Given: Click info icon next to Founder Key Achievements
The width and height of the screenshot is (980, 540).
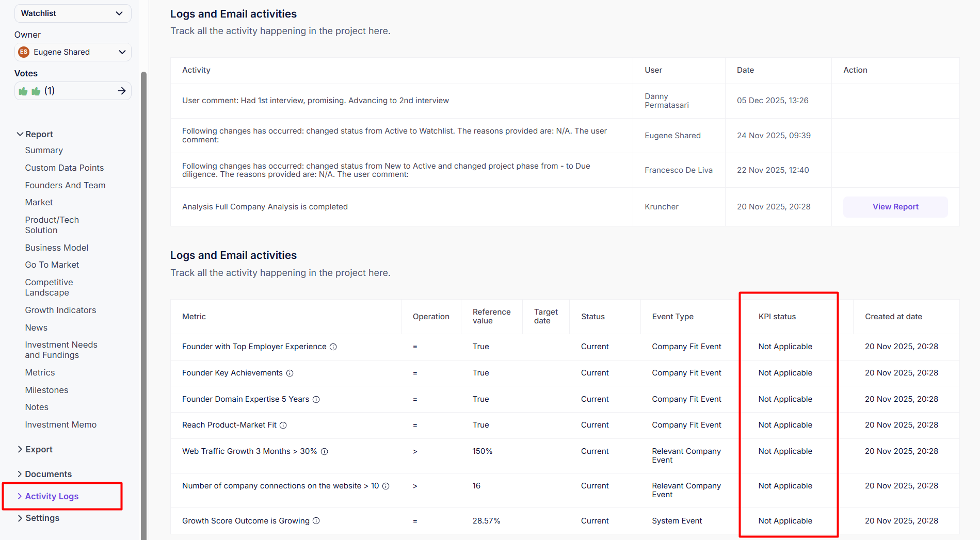Looking at the screenshot, I should tap(290, 373).
